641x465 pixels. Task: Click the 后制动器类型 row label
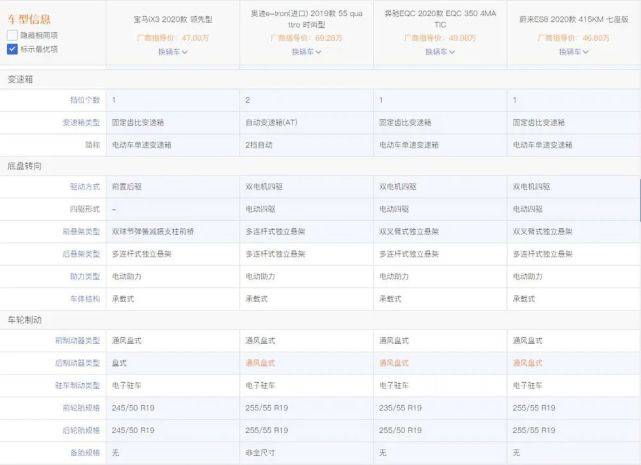point(77,363)
